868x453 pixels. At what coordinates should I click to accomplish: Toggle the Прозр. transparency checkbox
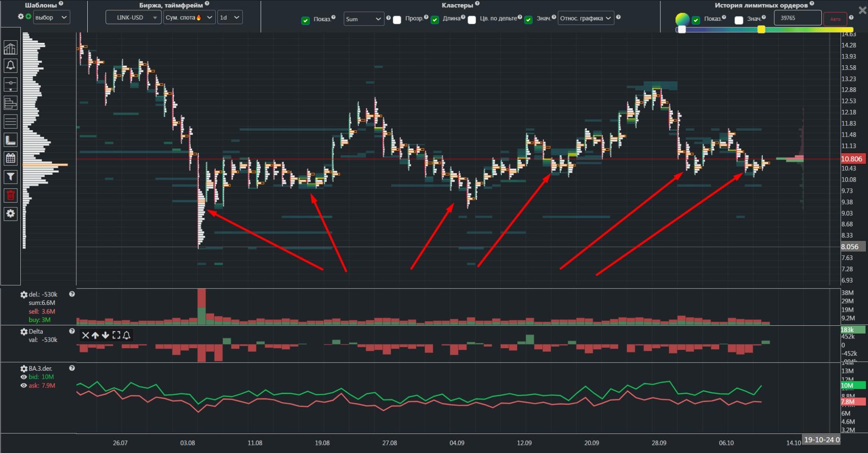(397, 20)
